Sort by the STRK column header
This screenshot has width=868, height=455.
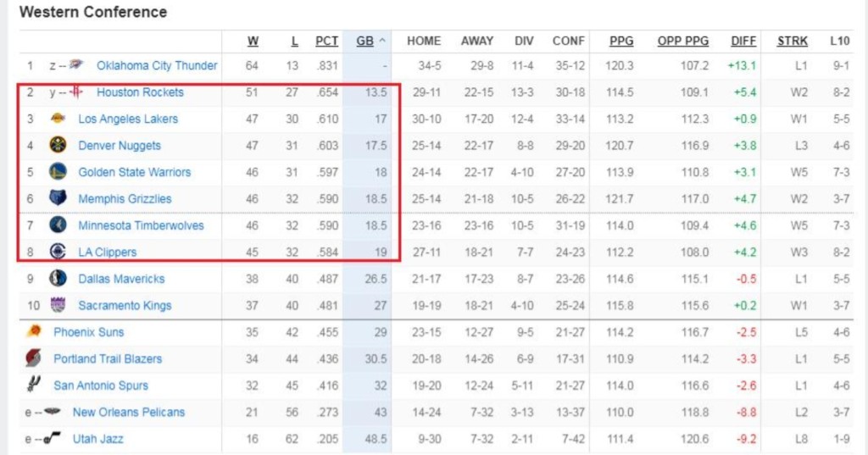[x=792, y=41]
